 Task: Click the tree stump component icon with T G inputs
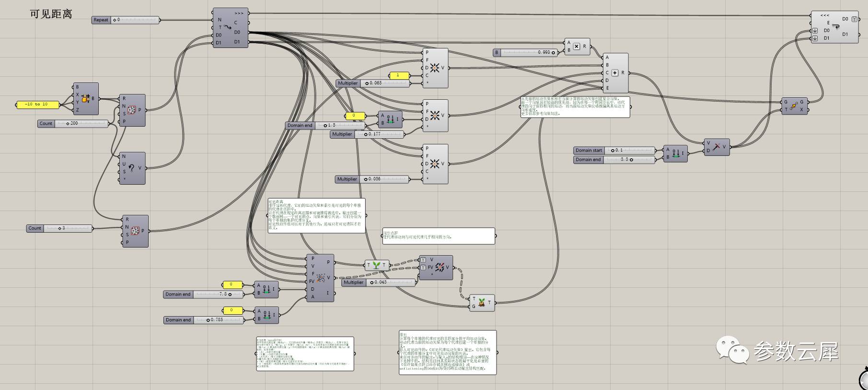(482, 303)
